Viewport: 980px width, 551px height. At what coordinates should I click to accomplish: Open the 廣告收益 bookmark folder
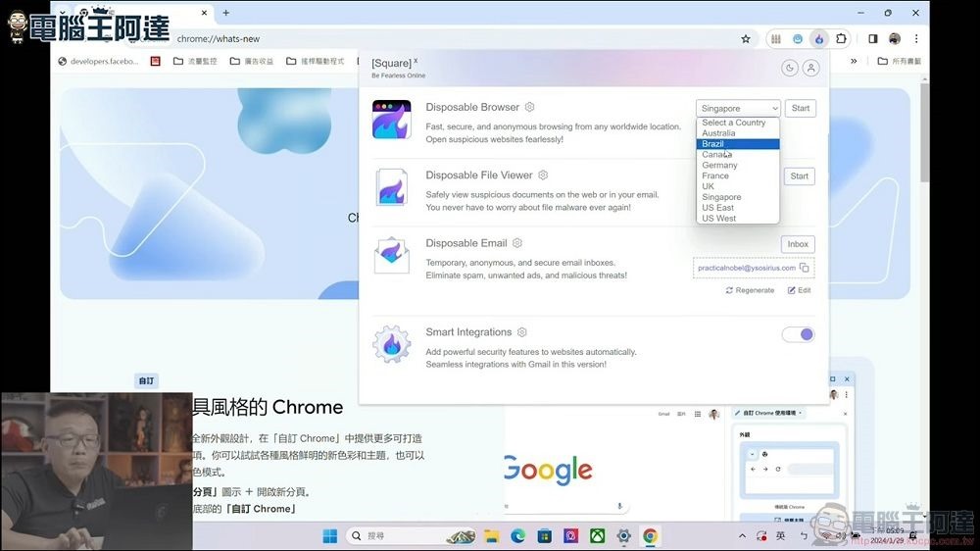pyautogui.click(x=251, y=62)
